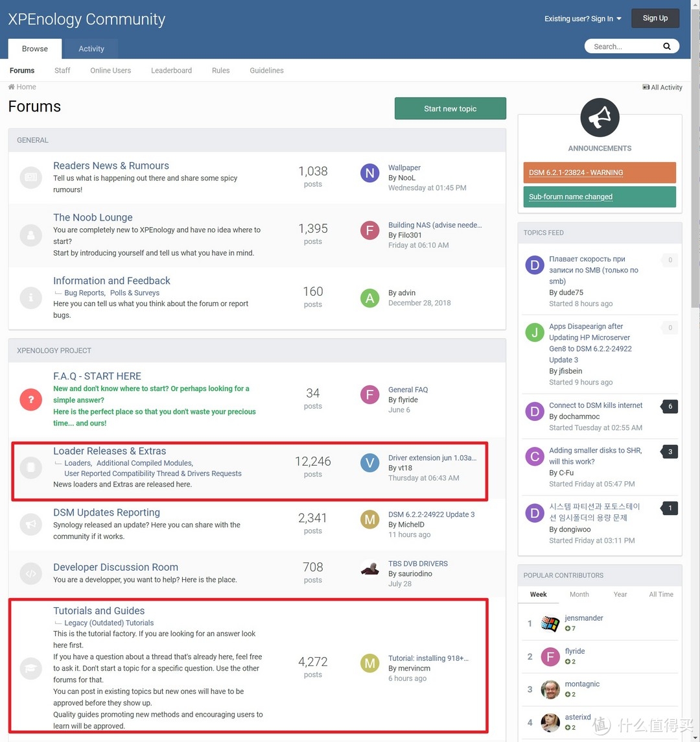Open the Loader Releases & Extras forum
This screenshot has width=700, height=742.
[110, 451]
